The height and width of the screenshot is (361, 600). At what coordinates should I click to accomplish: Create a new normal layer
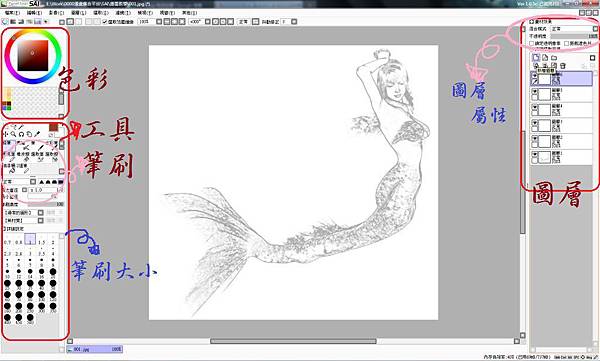pos(536,57)
